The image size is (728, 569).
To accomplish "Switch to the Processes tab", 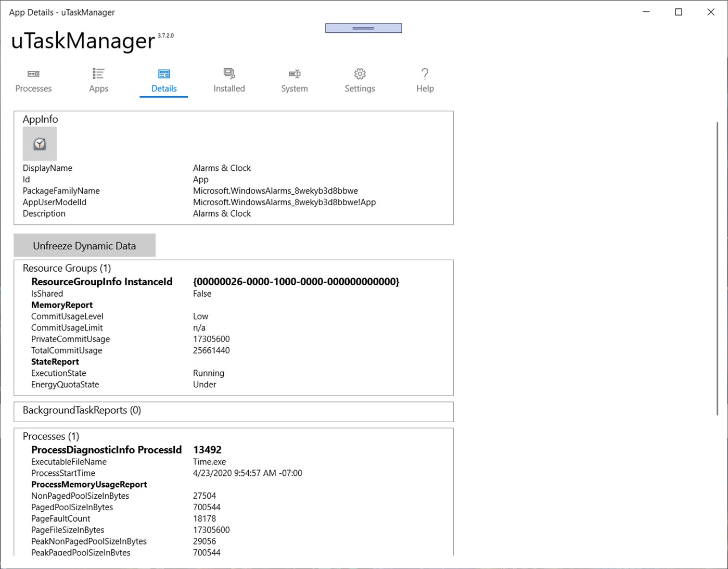I will pos(33,81).
